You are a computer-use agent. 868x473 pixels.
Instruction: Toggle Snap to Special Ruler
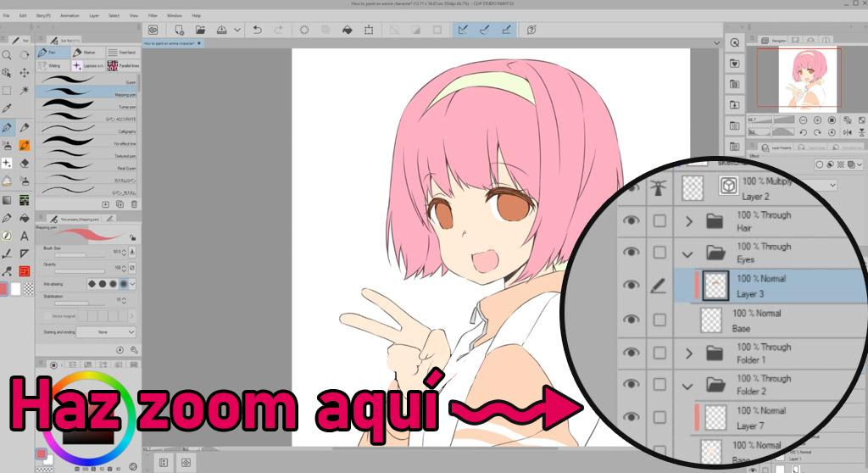[484, 30]
